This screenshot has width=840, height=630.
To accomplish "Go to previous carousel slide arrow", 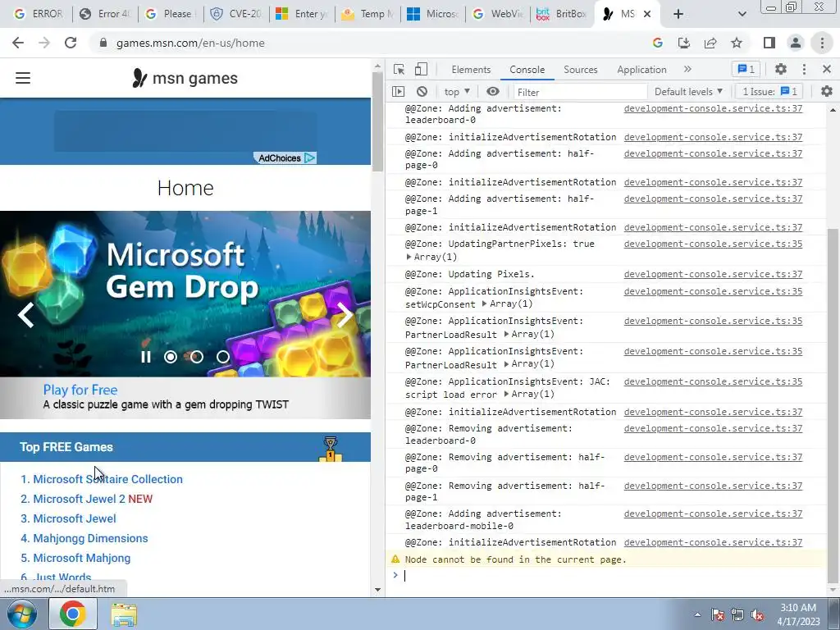I will tap(25, 315).
